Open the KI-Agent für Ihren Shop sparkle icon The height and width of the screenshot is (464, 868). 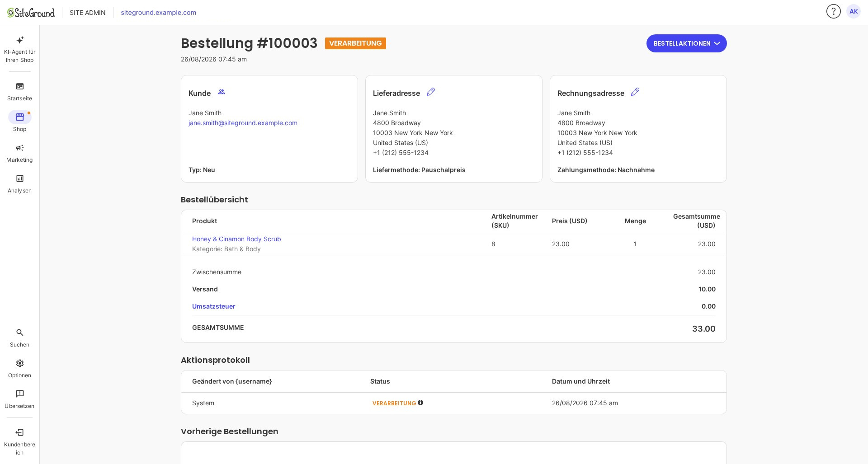[20, 40]
